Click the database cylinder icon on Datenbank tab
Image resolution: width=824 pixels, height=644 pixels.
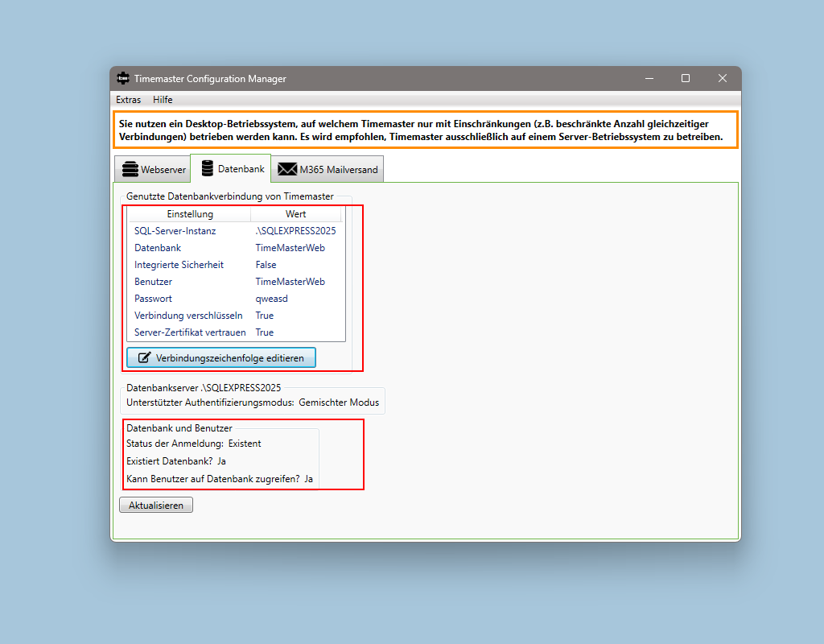[206, 169]
